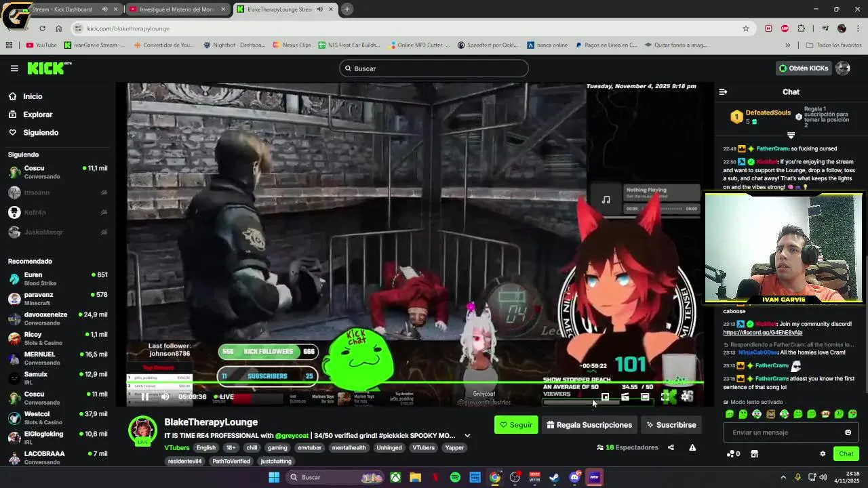Open recommended channel Euren
Screen dimensions: 868x488
[x=58, y=279]
